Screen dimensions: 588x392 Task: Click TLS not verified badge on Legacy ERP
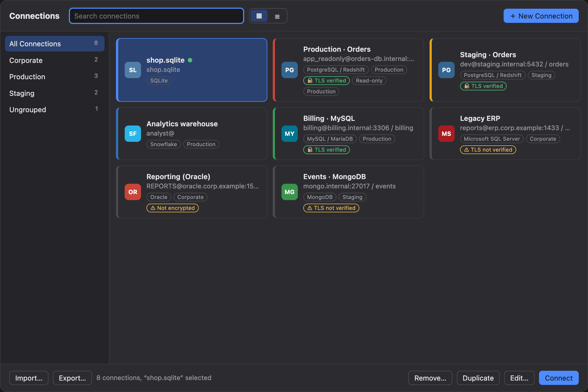[x=488, y=150]
